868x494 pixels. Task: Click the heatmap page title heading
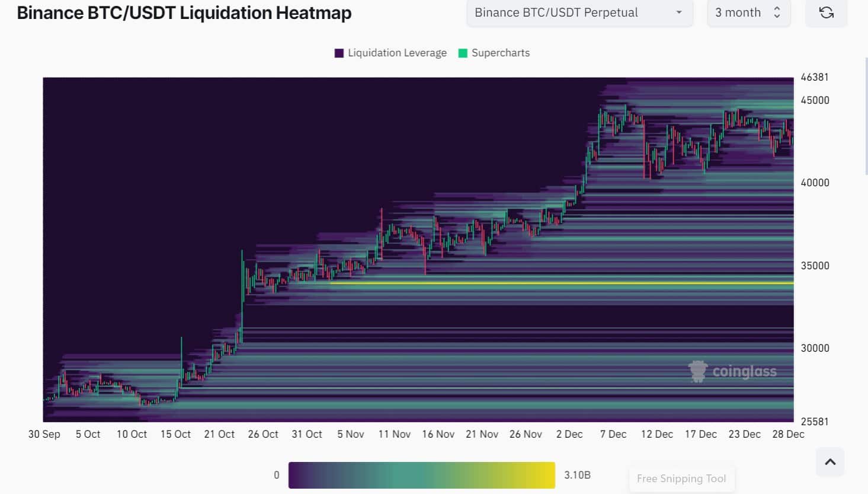(184, 12)
